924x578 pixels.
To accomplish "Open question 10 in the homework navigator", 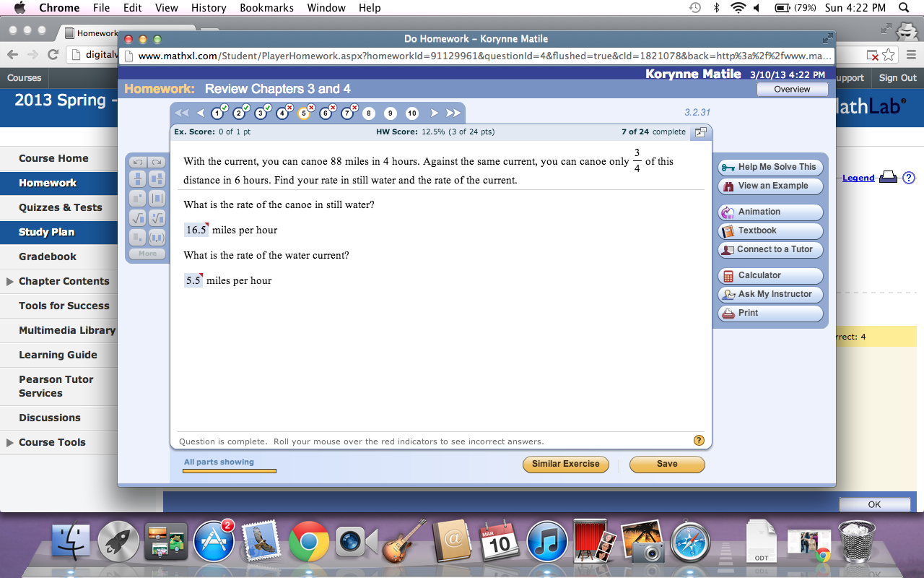I will coord(412,113).
